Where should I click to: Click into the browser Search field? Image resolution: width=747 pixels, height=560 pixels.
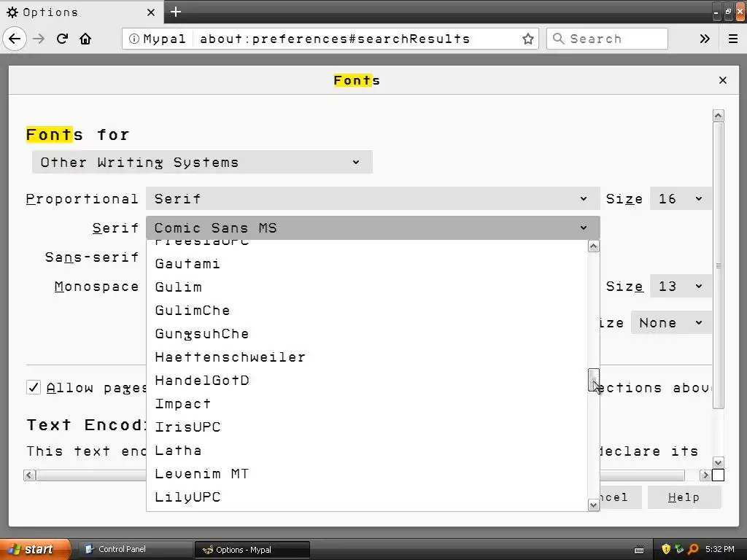[x=607, y=39]
